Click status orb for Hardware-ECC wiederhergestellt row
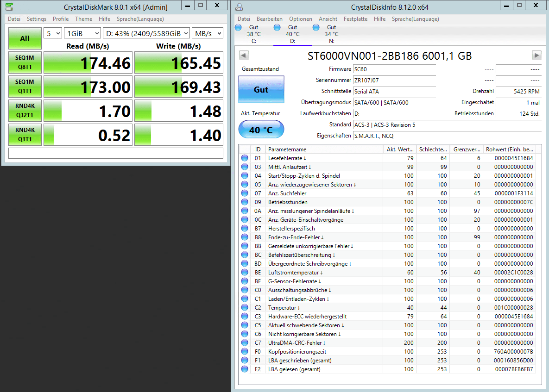 245,316
